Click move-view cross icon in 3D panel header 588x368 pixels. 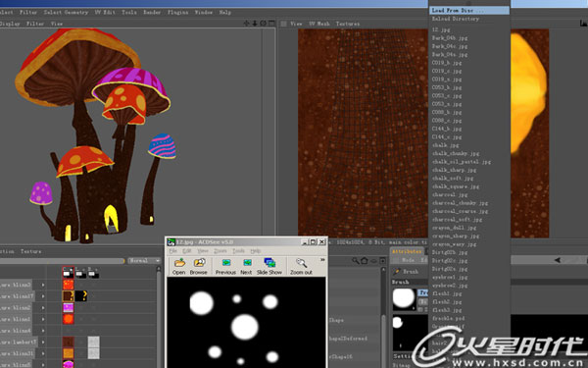[x=246, y=24]
